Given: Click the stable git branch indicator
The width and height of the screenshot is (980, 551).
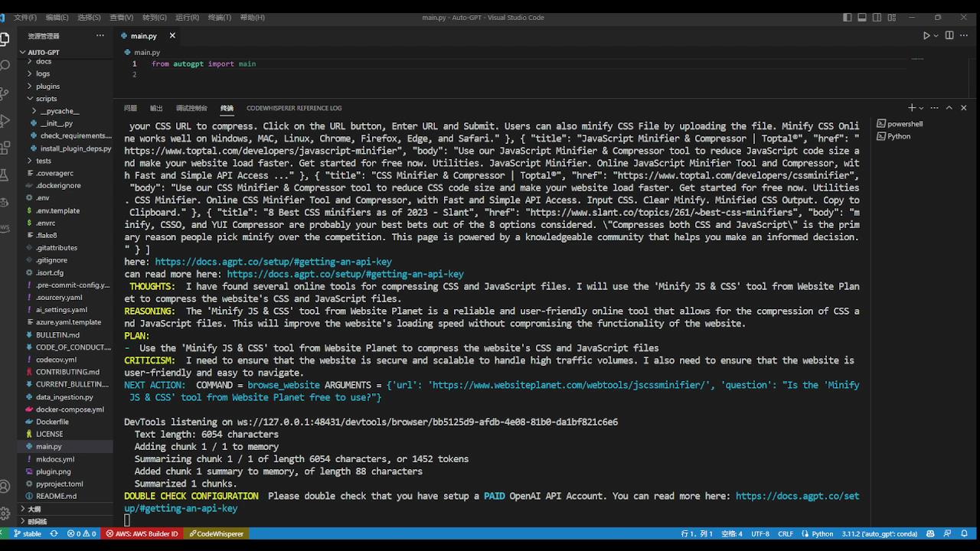Looking at the screenshot, I should pos(28,533).
